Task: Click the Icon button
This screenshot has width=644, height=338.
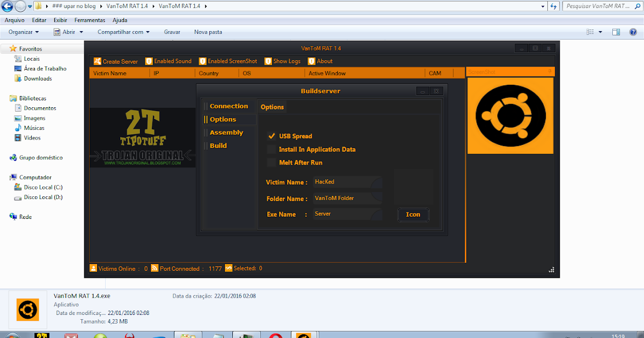Action: [x=413, y=215]
